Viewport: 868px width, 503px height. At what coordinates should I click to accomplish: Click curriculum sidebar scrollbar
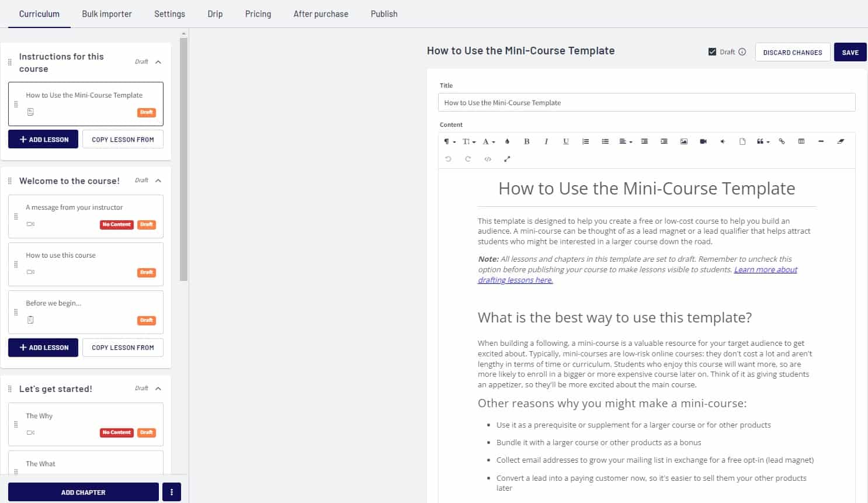coord(184,159)
